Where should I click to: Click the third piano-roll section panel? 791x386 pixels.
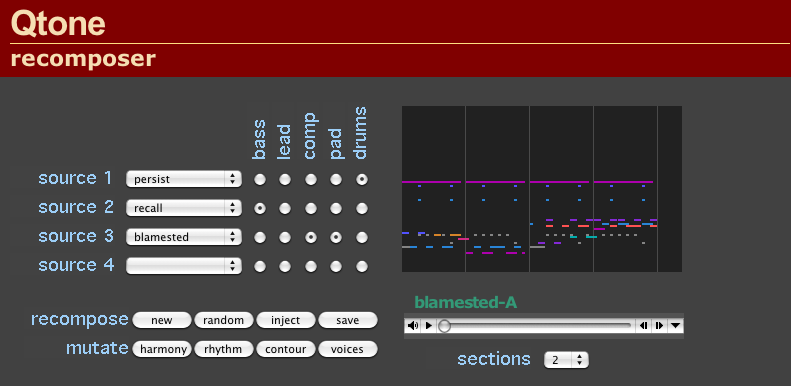(561, 189)
